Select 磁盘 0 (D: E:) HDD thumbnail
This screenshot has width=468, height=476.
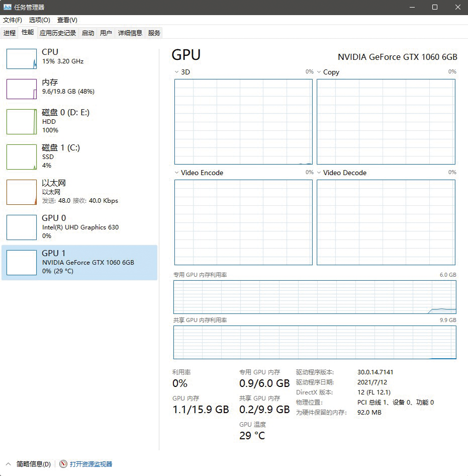[22, 122]
